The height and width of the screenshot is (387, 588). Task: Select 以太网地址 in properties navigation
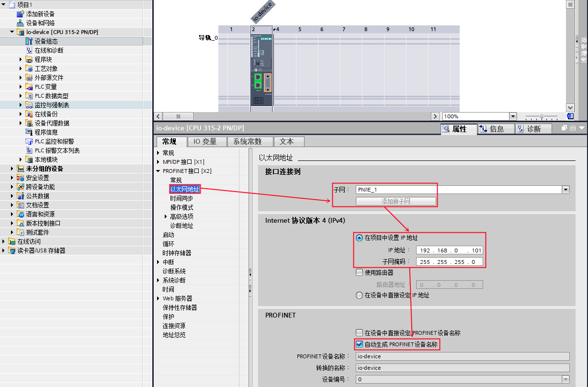pyautogui.click(x=185, y=189)
